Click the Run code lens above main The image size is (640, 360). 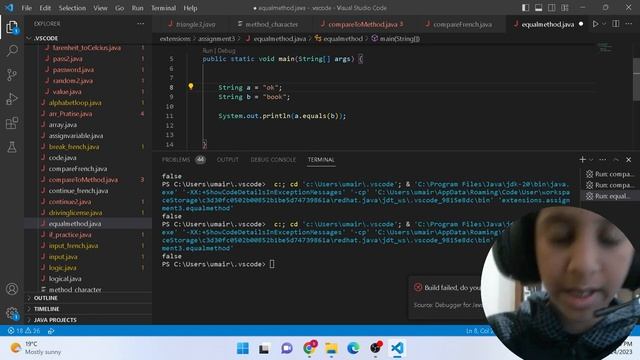pyautogui.click(x=207, y=51)
